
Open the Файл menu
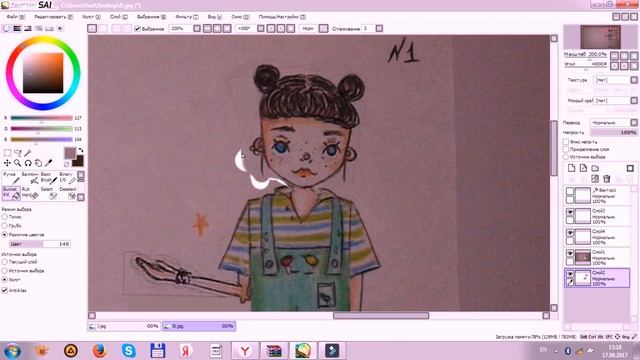pos(16,17)
